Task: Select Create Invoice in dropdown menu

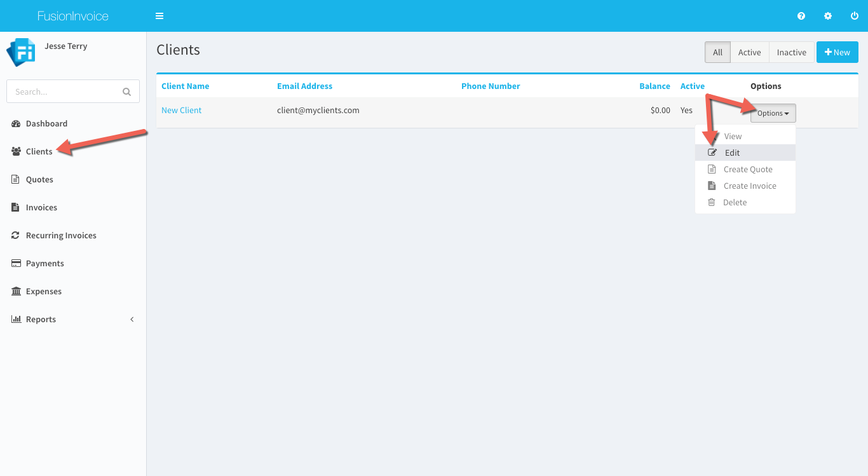Action: (749, 186)
